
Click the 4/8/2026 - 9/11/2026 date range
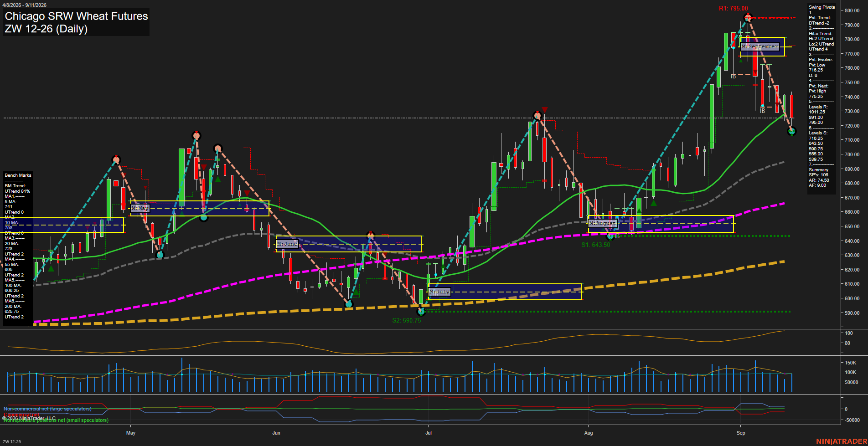[x=24, y=5]
